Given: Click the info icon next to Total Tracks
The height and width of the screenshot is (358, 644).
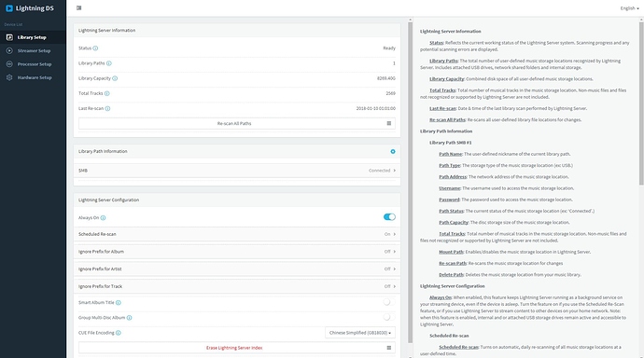Looking at the screenshot, I should point(106,93).
